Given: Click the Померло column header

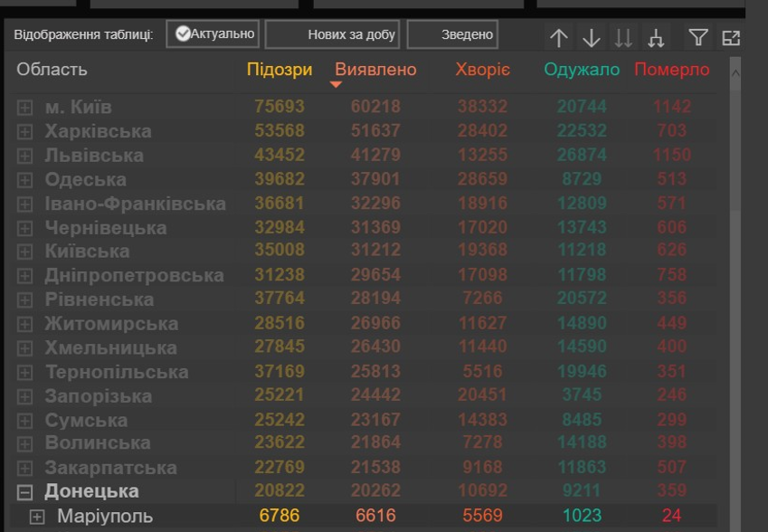Looking at the screenshot, I should click(672, 70).
